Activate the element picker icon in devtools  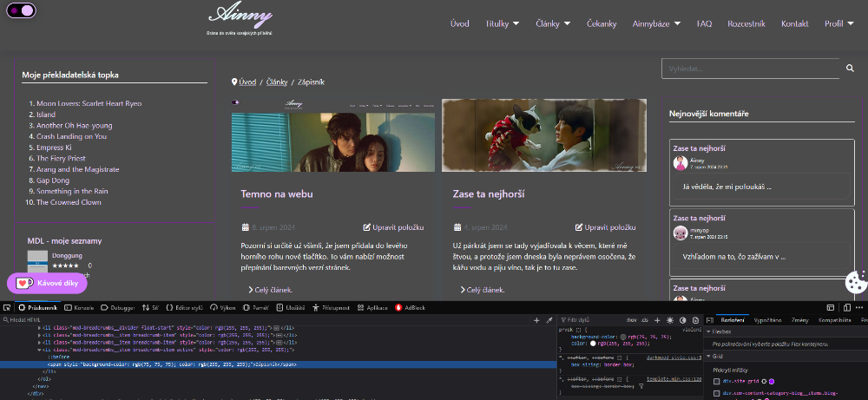coord(7,308)
